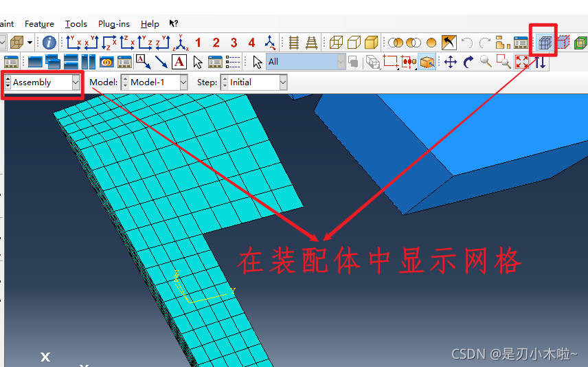Select the Rotate view tool
The image size is (588, 367).
point(468,62)
